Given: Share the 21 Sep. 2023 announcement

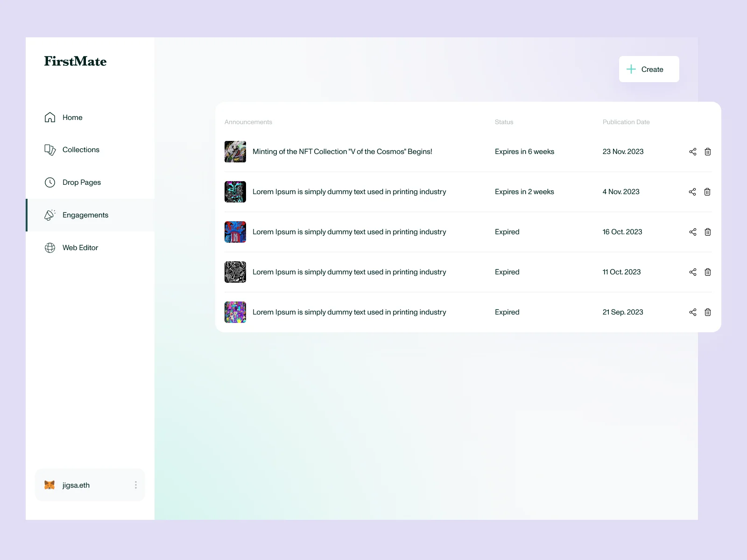Looking at the screenshot, I should coord(692,312).
